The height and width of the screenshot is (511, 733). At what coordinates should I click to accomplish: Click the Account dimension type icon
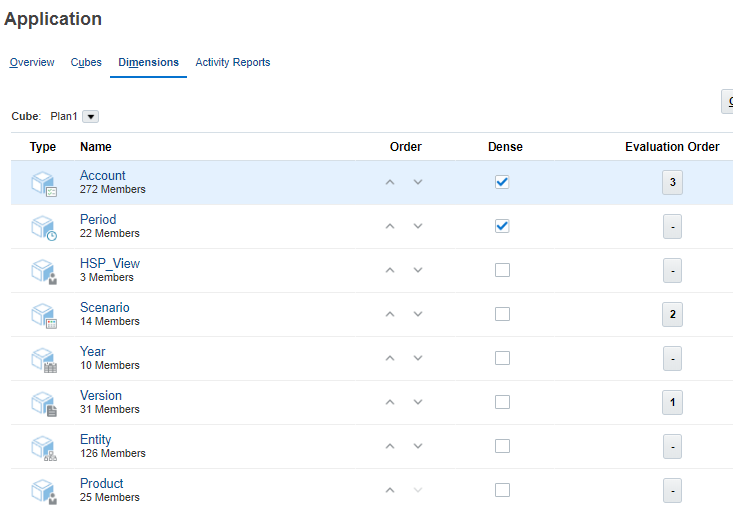coord(44,183)
